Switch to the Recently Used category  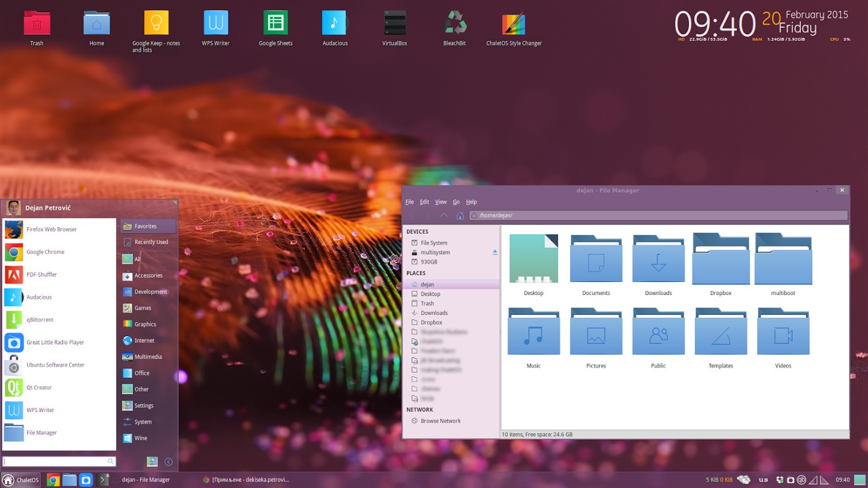pos(150,241)
